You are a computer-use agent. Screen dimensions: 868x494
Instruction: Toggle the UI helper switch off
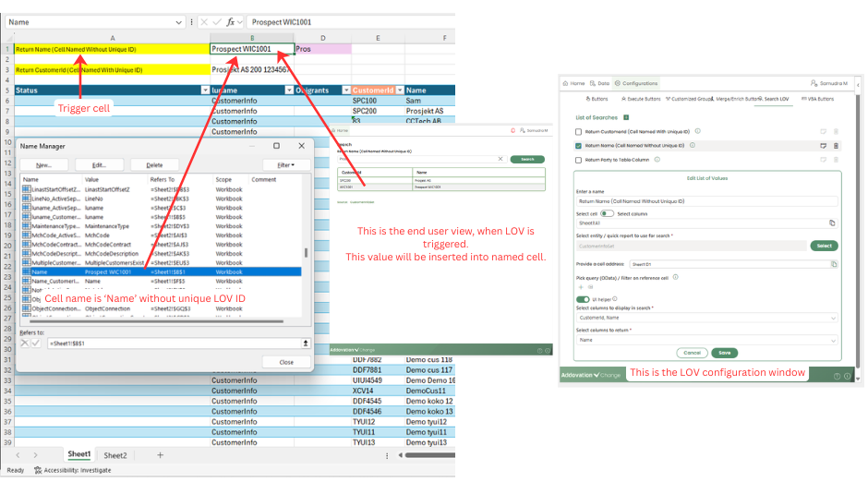(583, 299)
